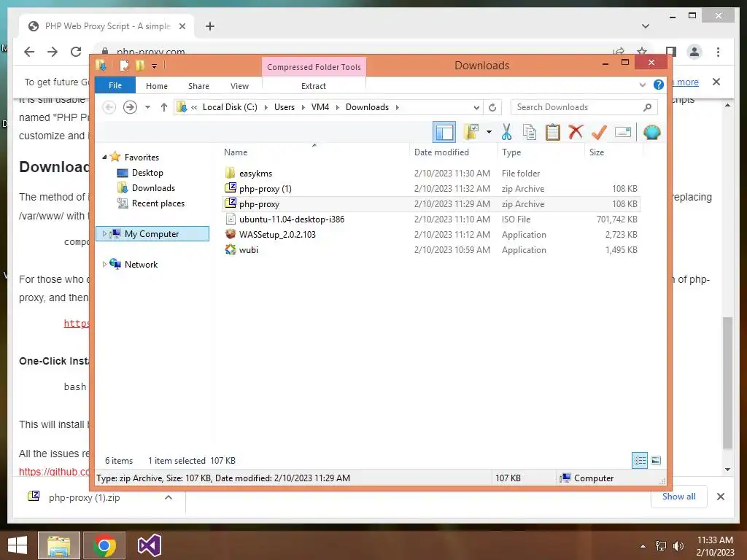Open the Explorer Help question mark
Viewport: 747px width, 560px height.
659,85
